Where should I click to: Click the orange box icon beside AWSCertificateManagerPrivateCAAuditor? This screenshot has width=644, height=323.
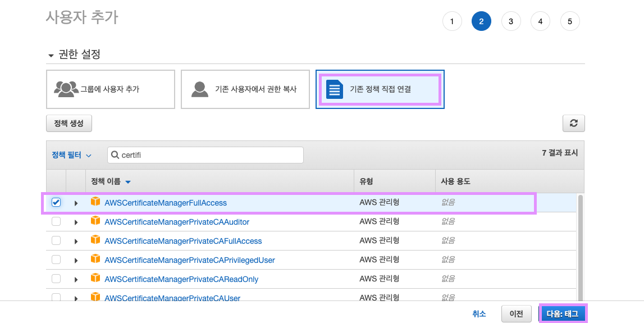95,221
